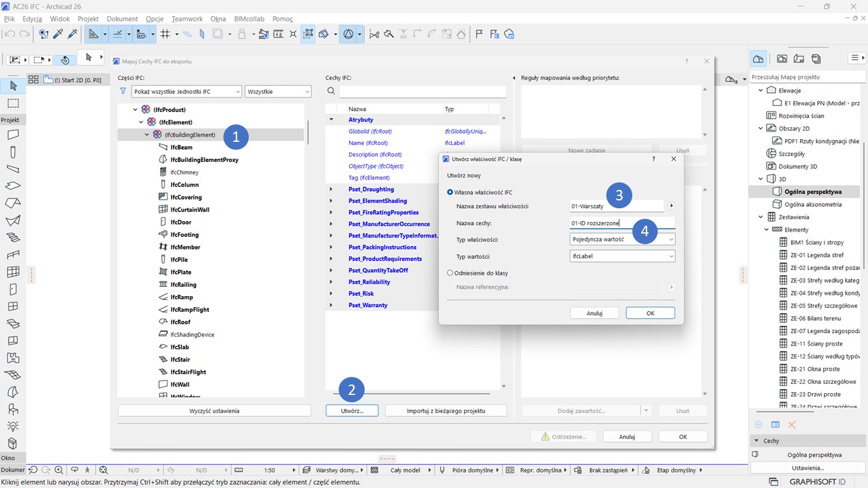Screen dimensions: 868x488
Task: Select 'Własna właściwość IFC' radio button
Action: pyautogui.click(x=450, y=193)
